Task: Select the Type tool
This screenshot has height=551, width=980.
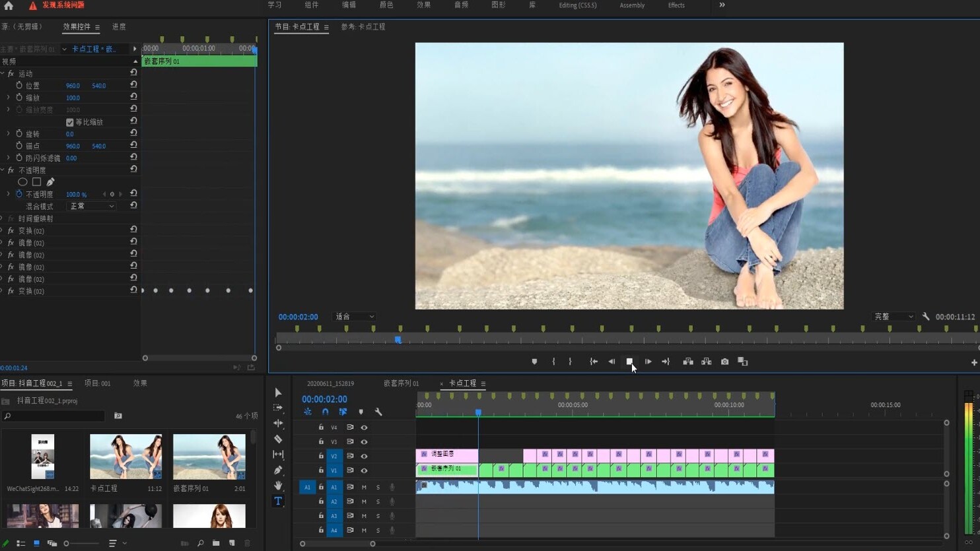Action: (278, 501)
